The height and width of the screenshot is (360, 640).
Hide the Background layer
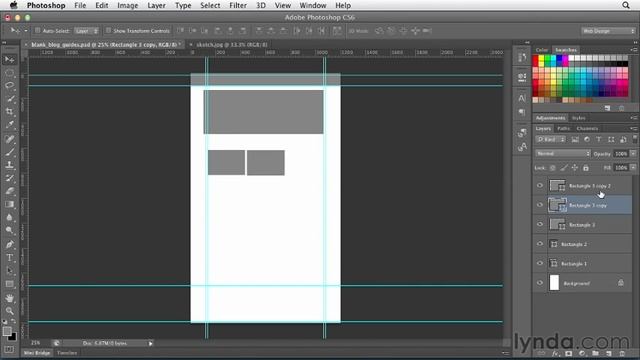coord(540,283)
